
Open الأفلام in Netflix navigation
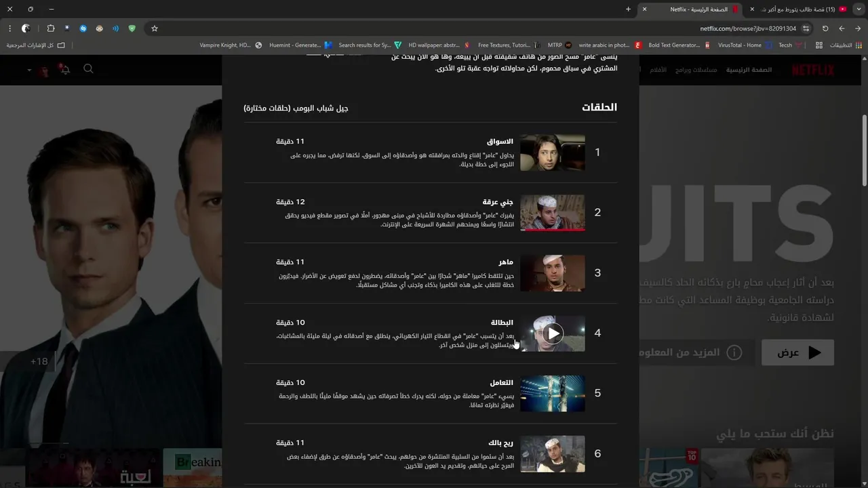click(x=658, y=70)
